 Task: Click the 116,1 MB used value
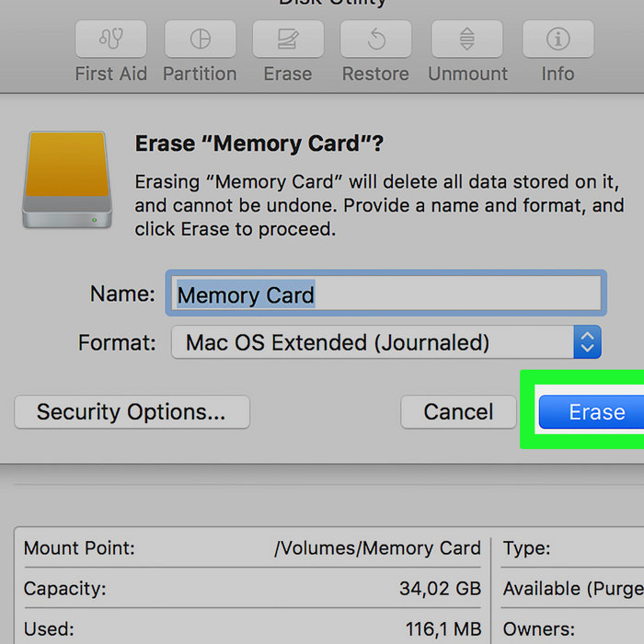443,628
